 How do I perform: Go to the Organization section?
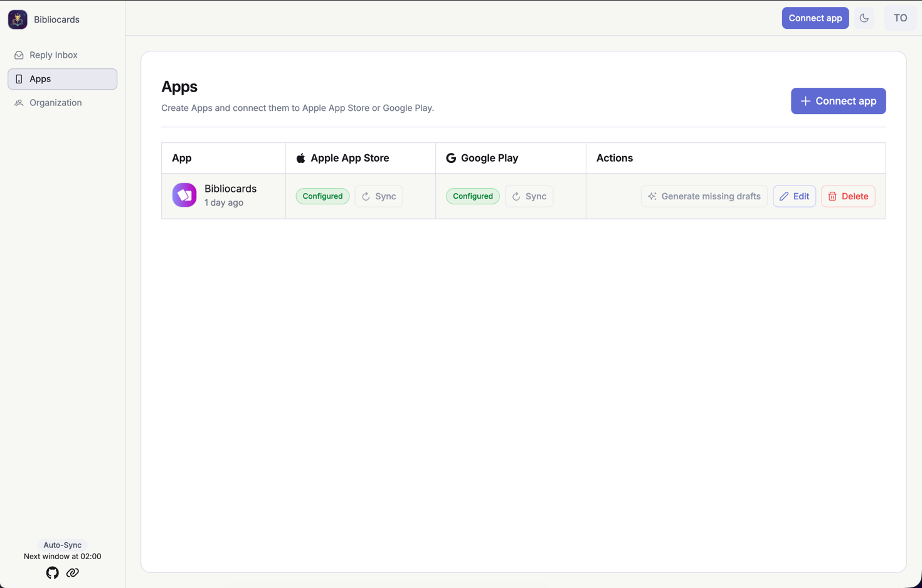click(x=62, y=103)
